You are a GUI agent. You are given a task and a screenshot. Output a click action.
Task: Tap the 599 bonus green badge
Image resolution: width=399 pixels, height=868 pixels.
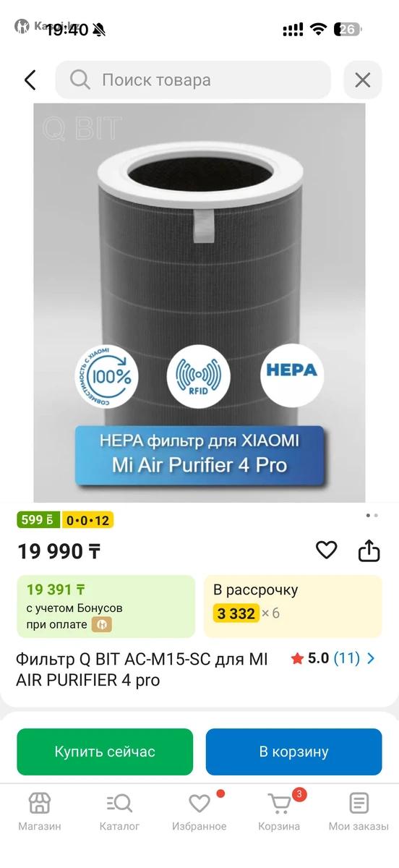point(38,520)
